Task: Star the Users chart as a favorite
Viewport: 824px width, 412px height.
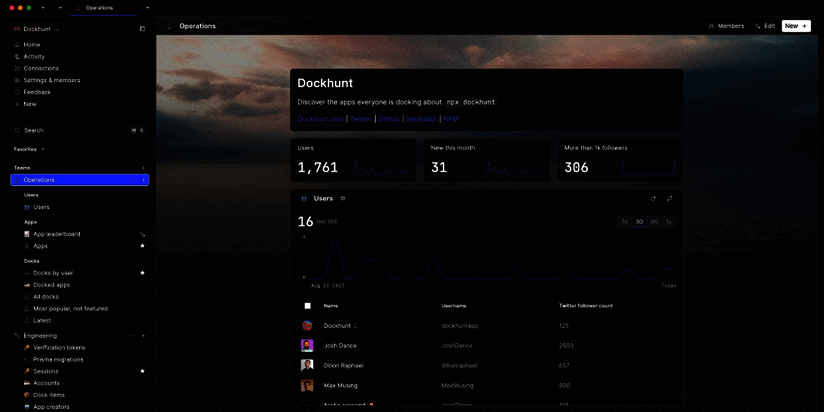Action: point(343,198)
